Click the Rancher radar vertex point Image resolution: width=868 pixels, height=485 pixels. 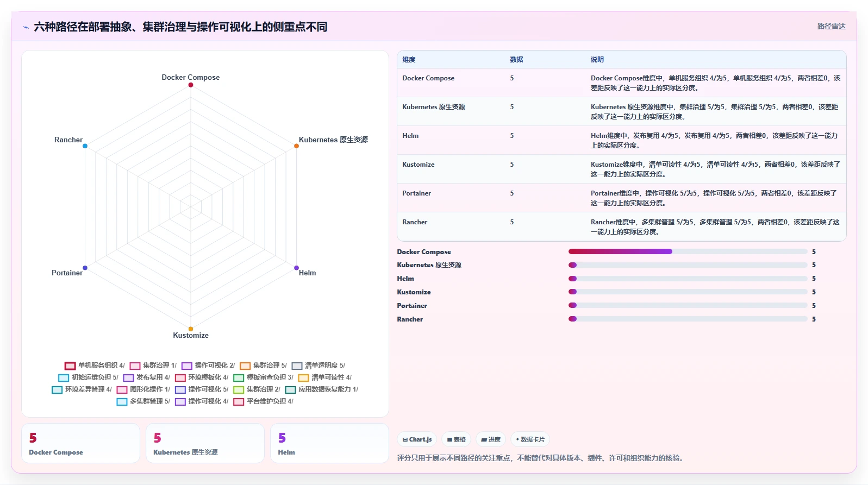click(x=85, y=146)
